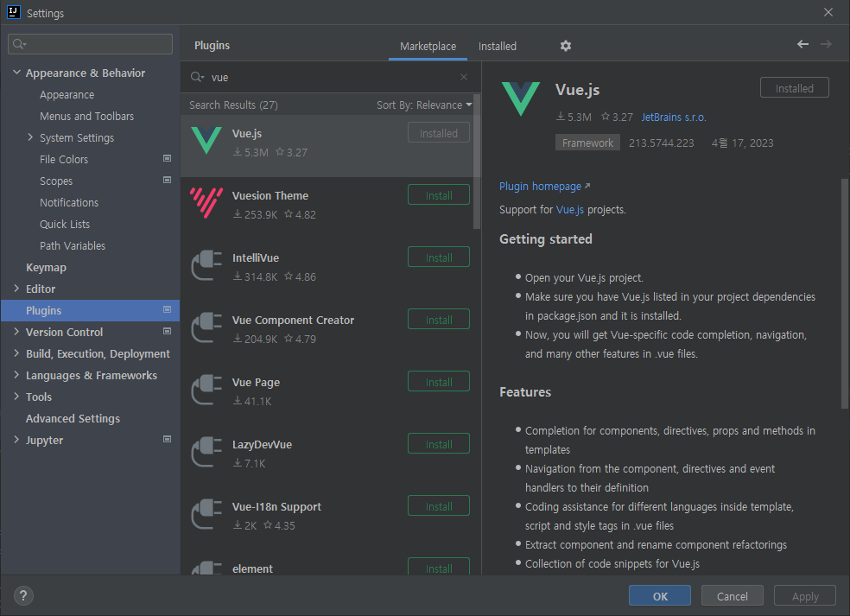Focus the plugin search field containing vue
Image resolution: width=850 pixels, height=616 pixels.
[329, 77]
